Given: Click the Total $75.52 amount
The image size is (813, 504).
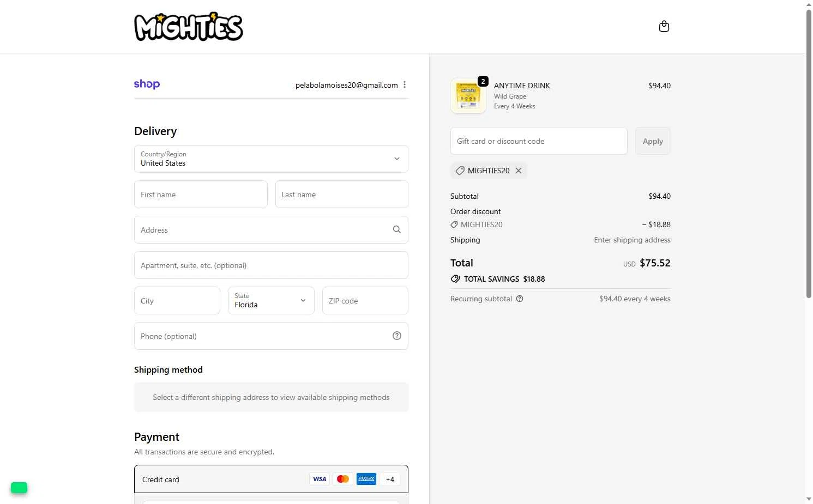Looking at the screenshot, I should (655, 263).
